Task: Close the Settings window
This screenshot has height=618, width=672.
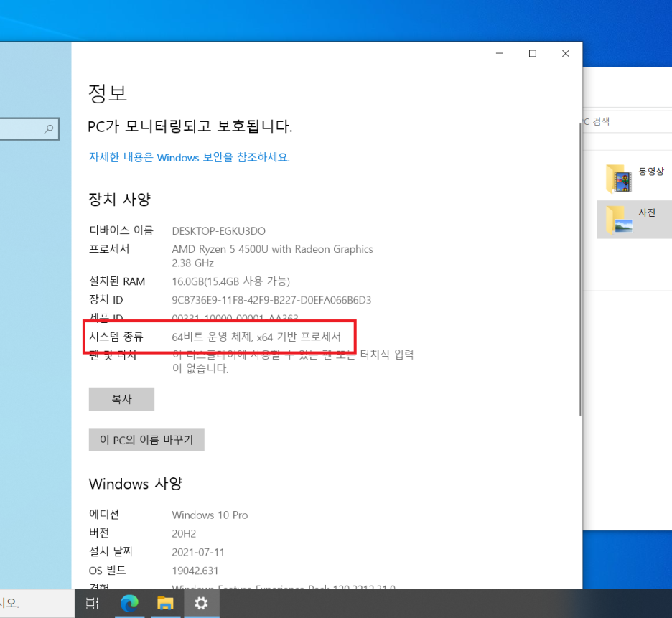Action: coord(566,53)
